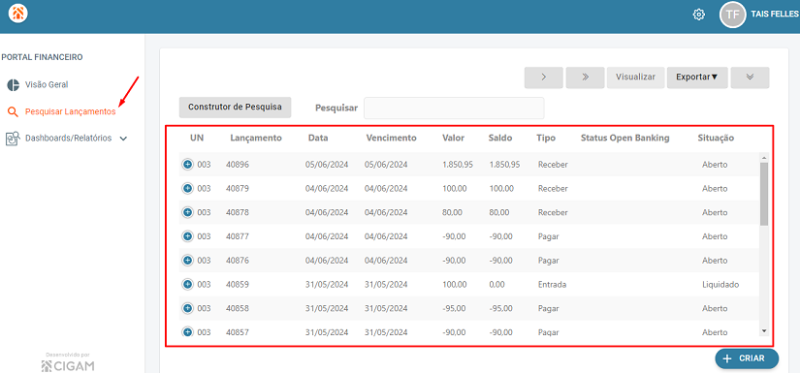Open Visão Geral menu item
Image resolution: width=800 pixels, height=373 pixels.
tap(46, 85)
